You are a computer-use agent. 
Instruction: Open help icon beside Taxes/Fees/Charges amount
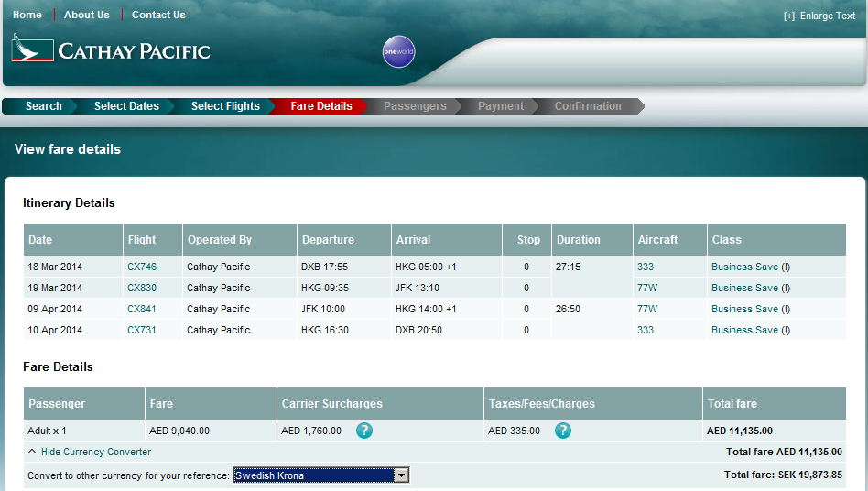point(563,431)
